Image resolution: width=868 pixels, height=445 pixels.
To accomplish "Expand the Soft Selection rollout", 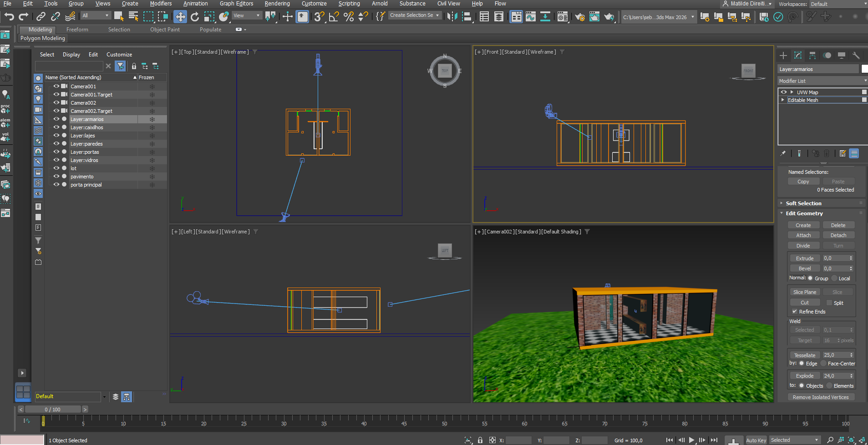I will (x=803, y=203).
